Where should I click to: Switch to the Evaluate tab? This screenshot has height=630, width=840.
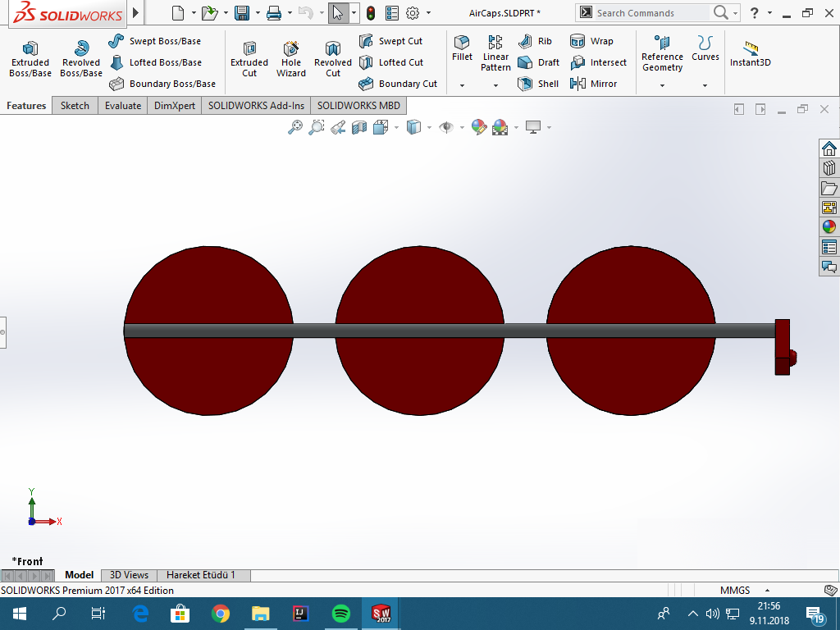tap(123, 106)
